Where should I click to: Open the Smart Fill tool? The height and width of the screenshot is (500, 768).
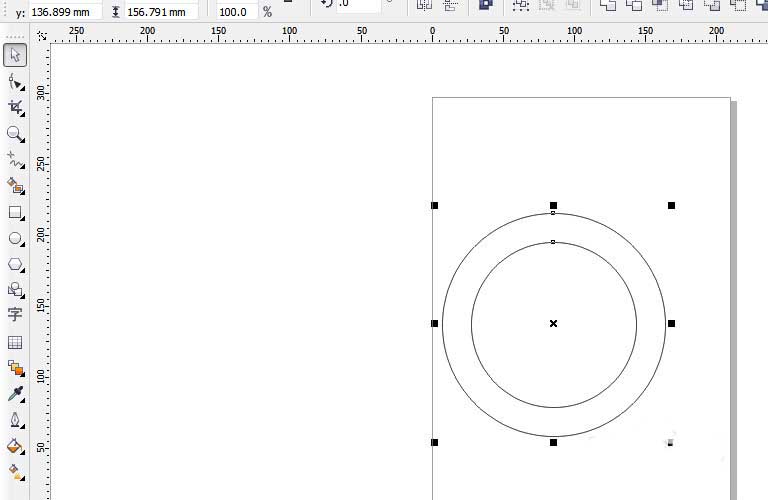coord(15,185)
